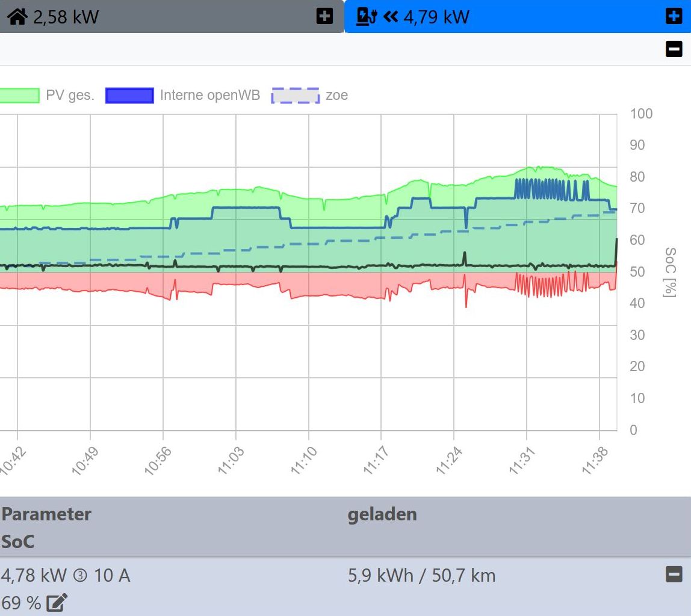Expand the charge point power panel

pyautogui.click(x=674, y=16)
